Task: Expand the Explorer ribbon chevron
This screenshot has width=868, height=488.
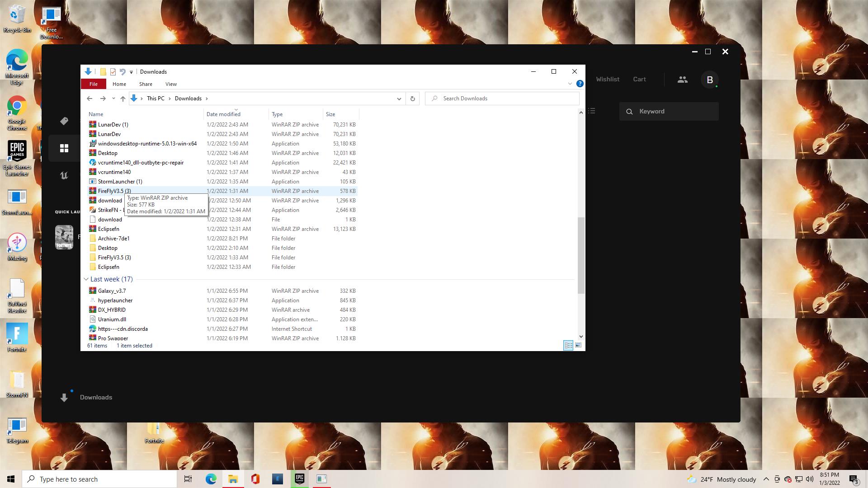Action: point(570,84)
